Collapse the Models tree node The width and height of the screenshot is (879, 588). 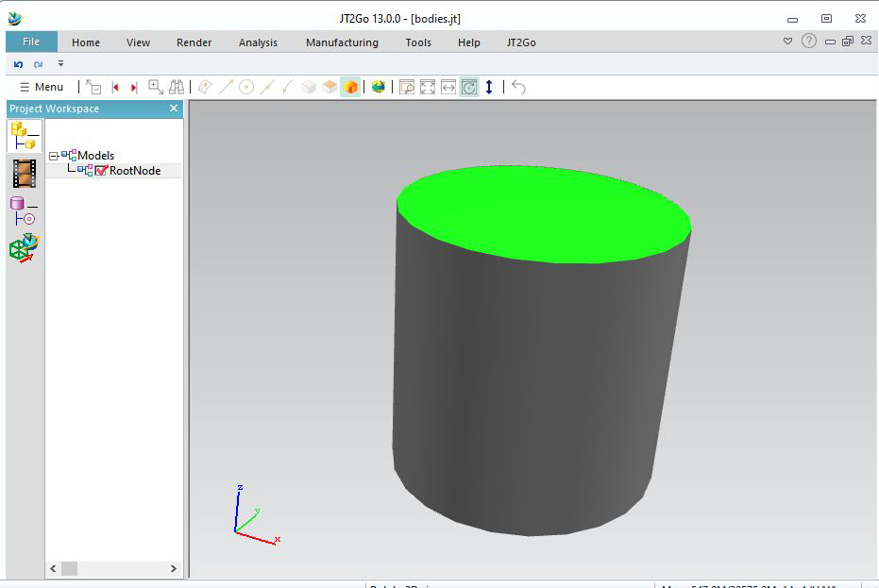[x=53, y=156]
